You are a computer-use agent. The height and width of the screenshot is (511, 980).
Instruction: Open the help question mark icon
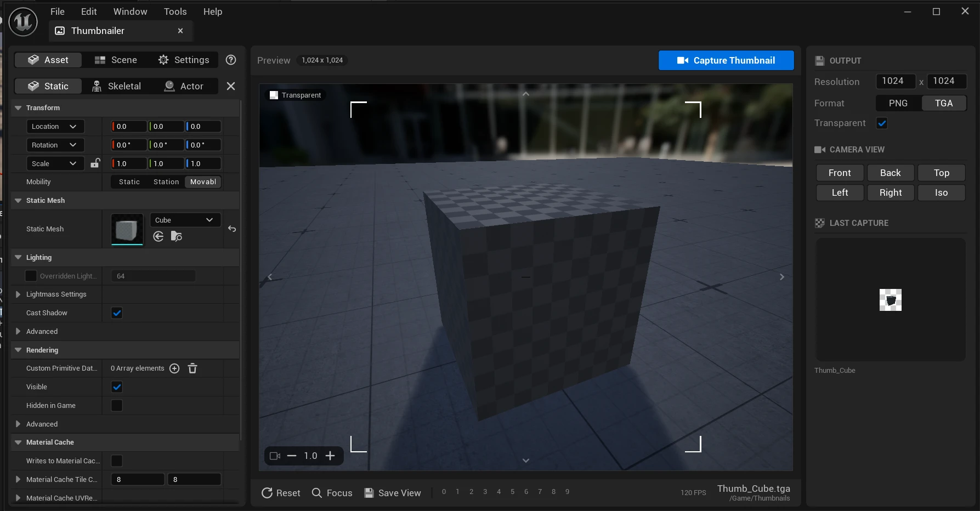tap(231, 60)
